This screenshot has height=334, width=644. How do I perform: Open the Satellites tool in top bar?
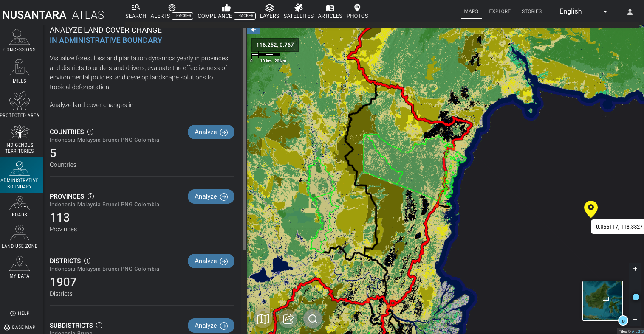coord(298,11)
